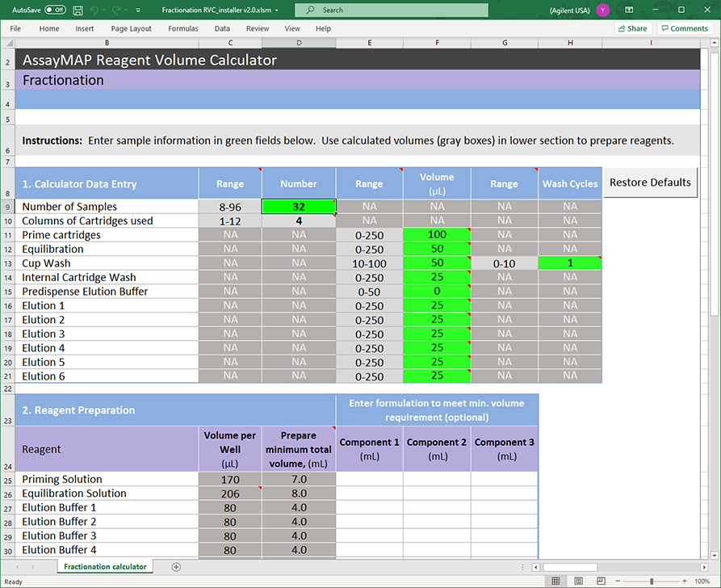Go to next sheet with tab arrow
The height and width of the screenshot is (588, 721).
33,567
